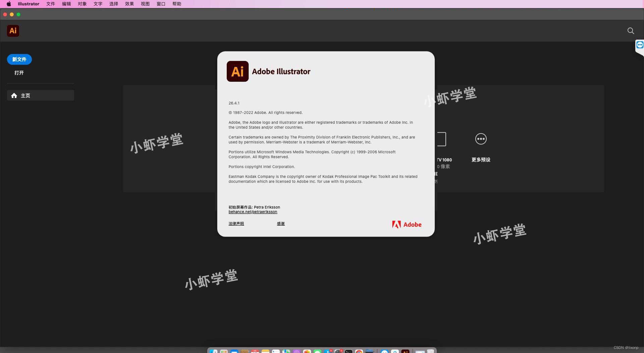Open the 文字 menu

click(x=98, y=4)
